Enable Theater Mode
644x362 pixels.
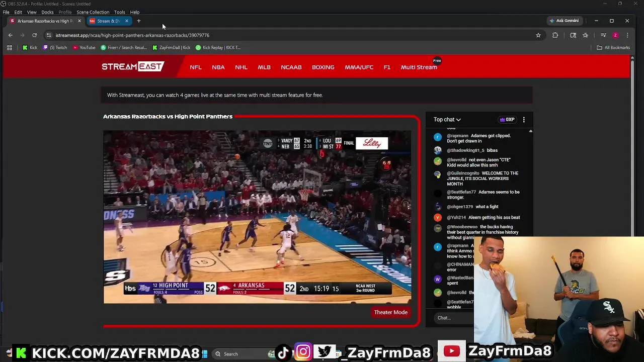coord(391,312)
